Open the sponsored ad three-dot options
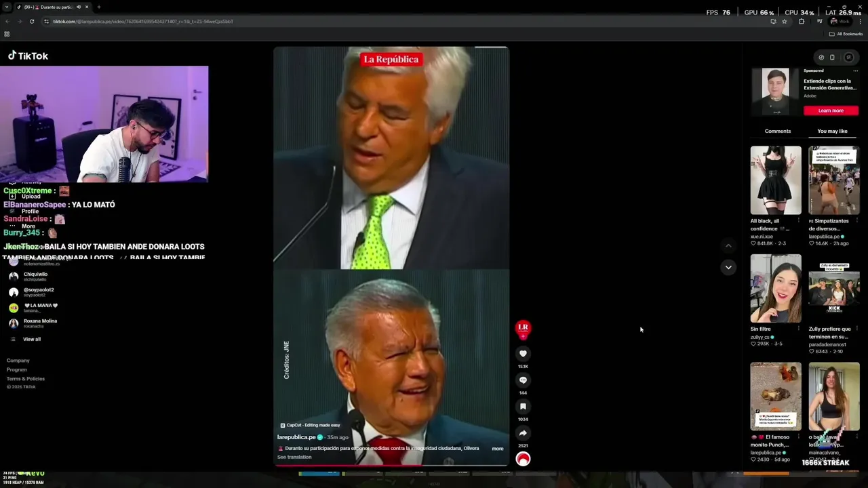The width and height of the screenshot is (868, 488). [855, 70]
